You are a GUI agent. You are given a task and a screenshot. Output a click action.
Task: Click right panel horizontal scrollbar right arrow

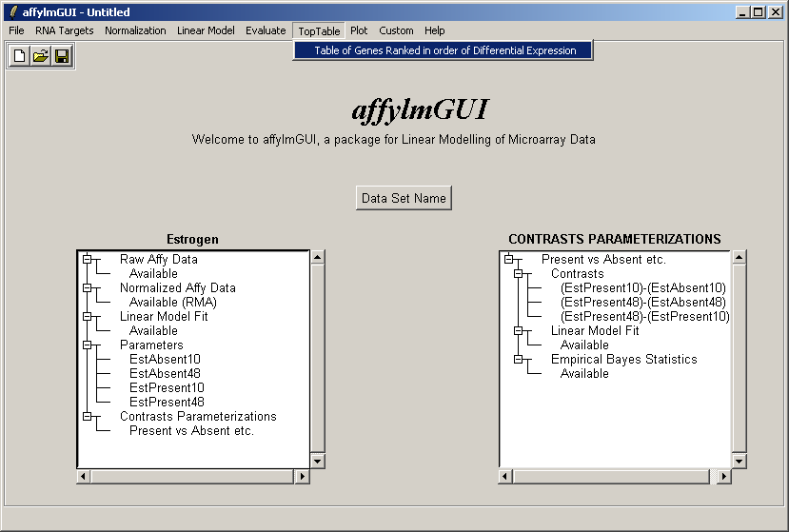(724, 476)
